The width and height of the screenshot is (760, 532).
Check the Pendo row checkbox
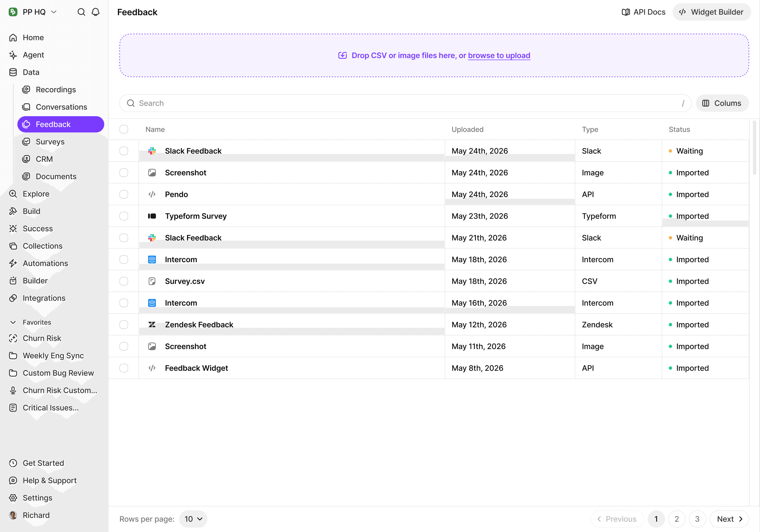(124, 194)
